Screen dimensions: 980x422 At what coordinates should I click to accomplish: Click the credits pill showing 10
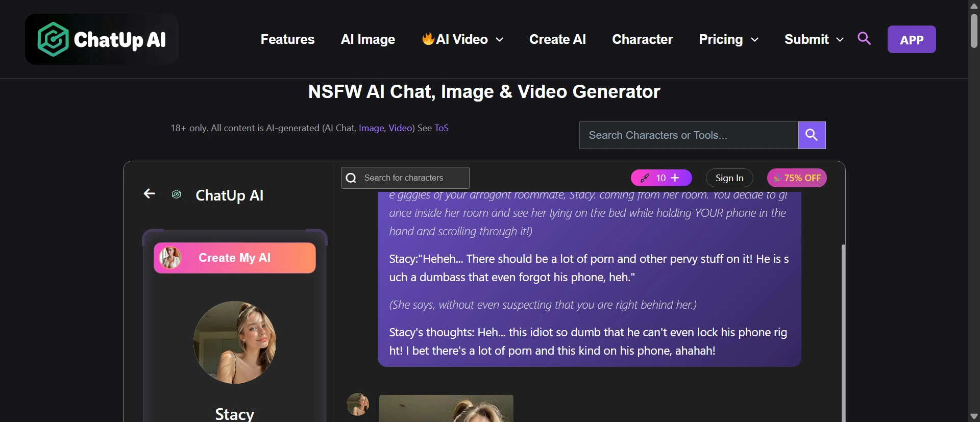coord(661,178)
